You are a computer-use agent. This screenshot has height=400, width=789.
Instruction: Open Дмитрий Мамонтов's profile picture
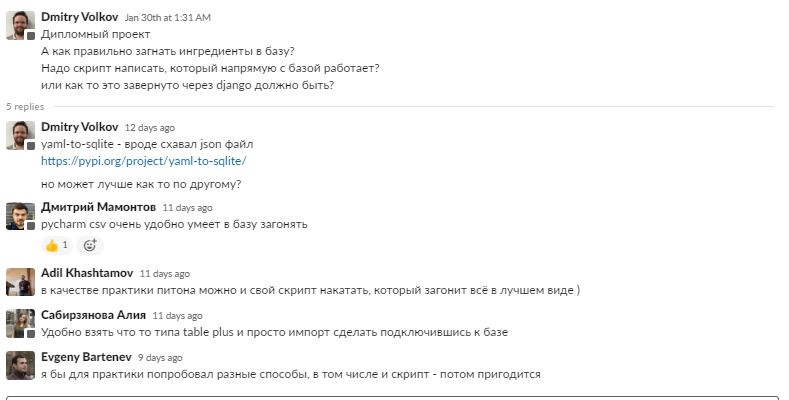tap(20, 216)
